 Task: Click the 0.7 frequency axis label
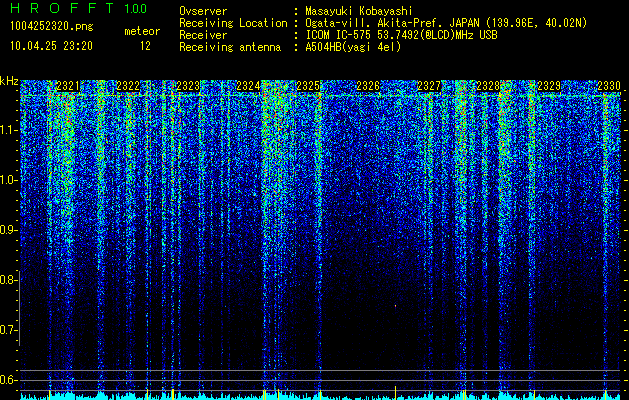pos(9,330)
